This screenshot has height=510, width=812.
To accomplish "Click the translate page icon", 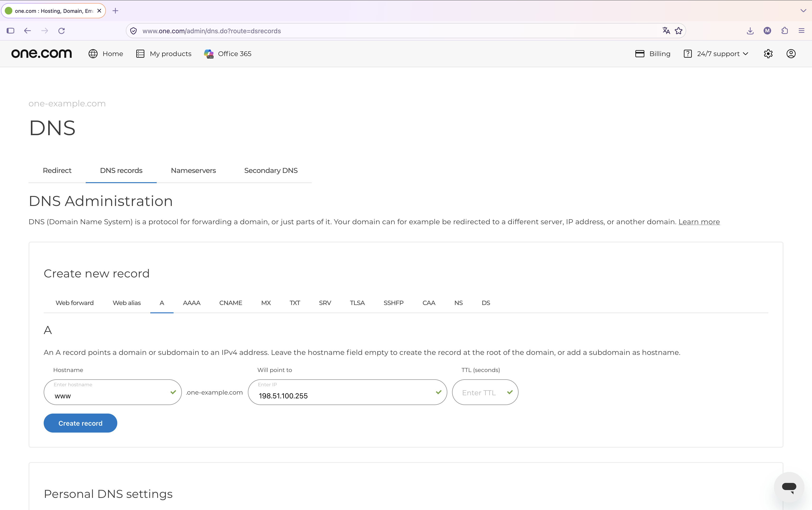I will 666,31.
